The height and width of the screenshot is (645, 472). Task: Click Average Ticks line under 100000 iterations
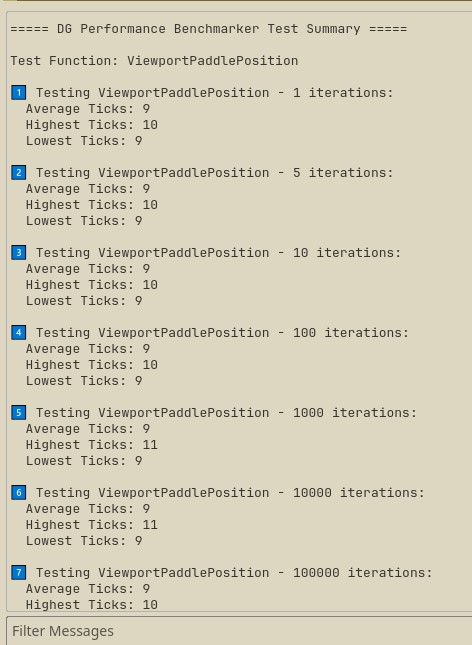(x=88, y=589)
